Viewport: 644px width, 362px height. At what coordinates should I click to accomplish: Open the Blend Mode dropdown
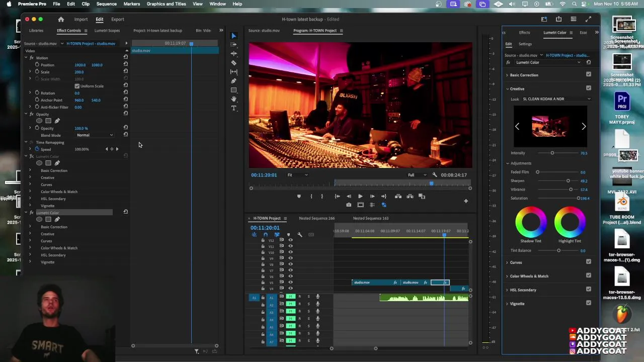pos(95,135)
